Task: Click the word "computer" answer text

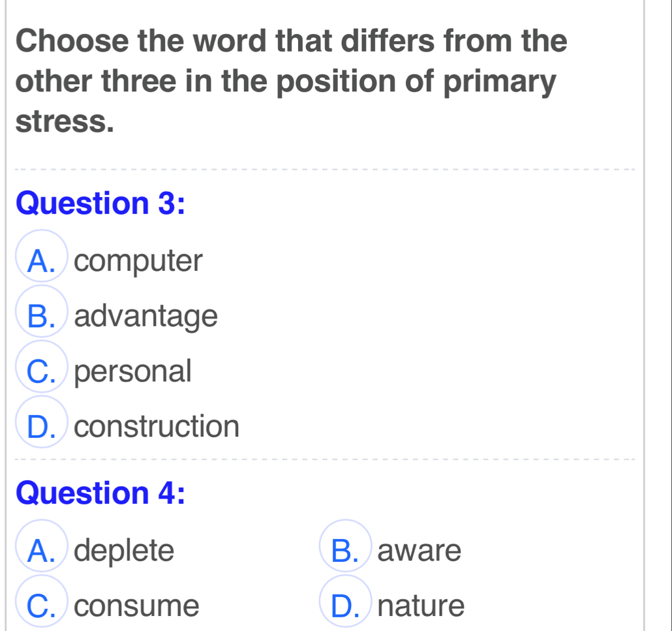Action: pyautogui.click(x=144, y=262)
